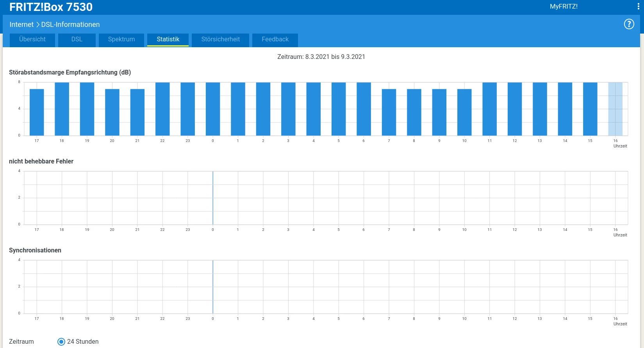The height and width of the screenshot is (348, 644).
Task: Click the MyFRITZ! link in header
Action: 564,6
